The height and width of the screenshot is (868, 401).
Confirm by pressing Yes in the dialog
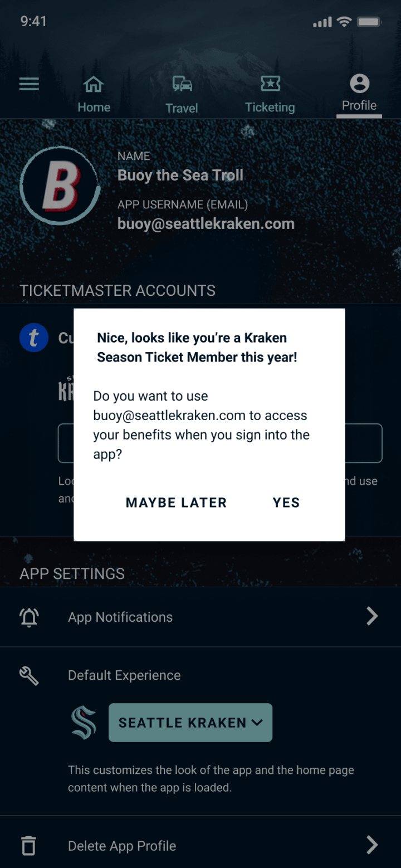(286, 503)
